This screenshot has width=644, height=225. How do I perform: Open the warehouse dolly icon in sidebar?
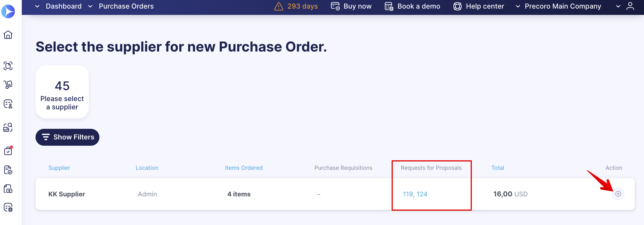click(8, 85)
